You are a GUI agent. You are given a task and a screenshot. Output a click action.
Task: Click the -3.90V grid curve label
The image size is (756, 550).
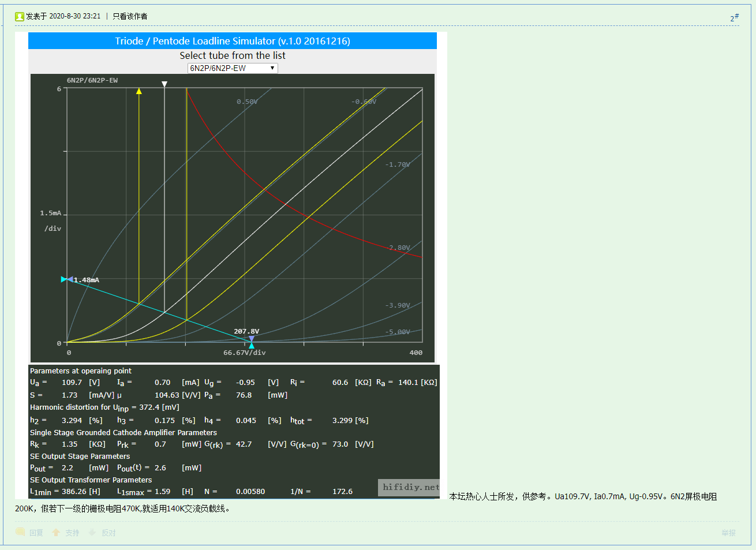click(398, 305)
